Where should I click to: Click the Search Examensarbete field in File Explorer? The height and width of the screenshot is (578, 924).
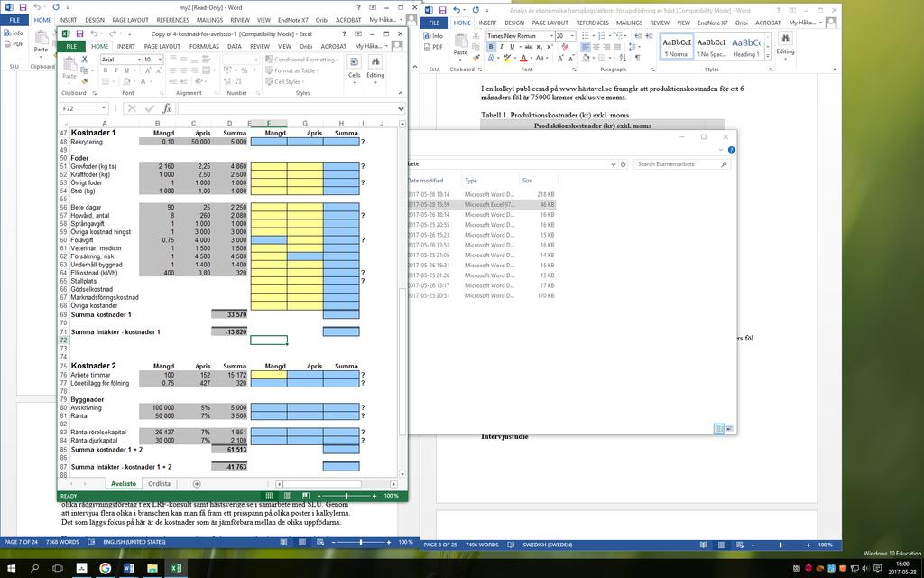682,164
